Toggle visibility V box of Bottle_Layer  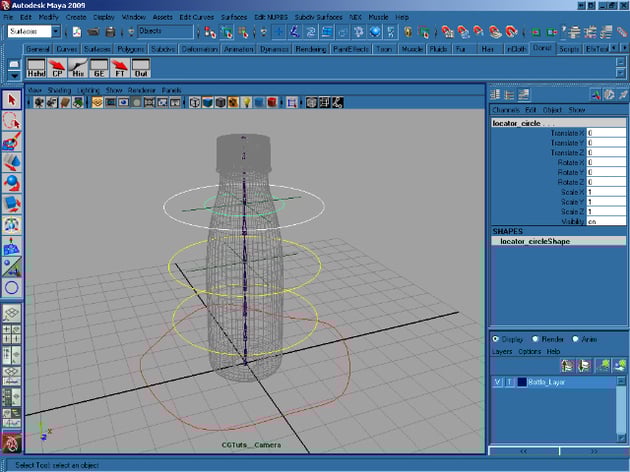[x=497, y=382]
